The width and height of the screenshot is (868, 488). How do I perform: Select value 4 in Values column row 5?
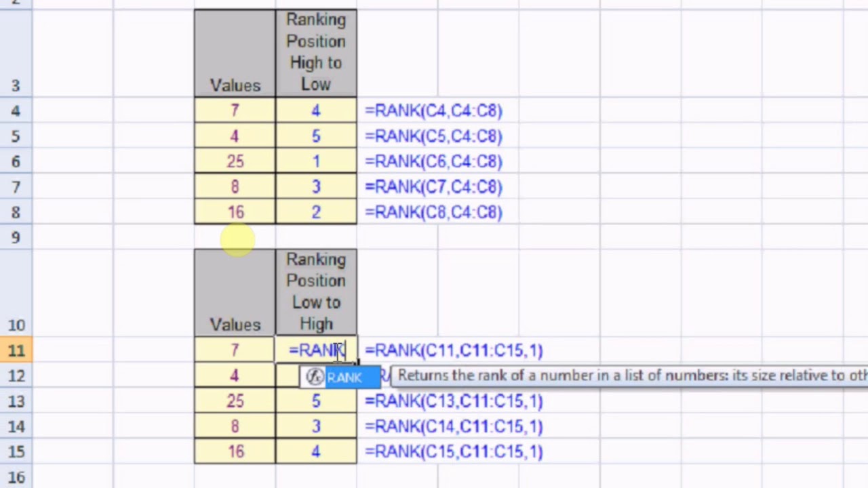pos(235,136)
